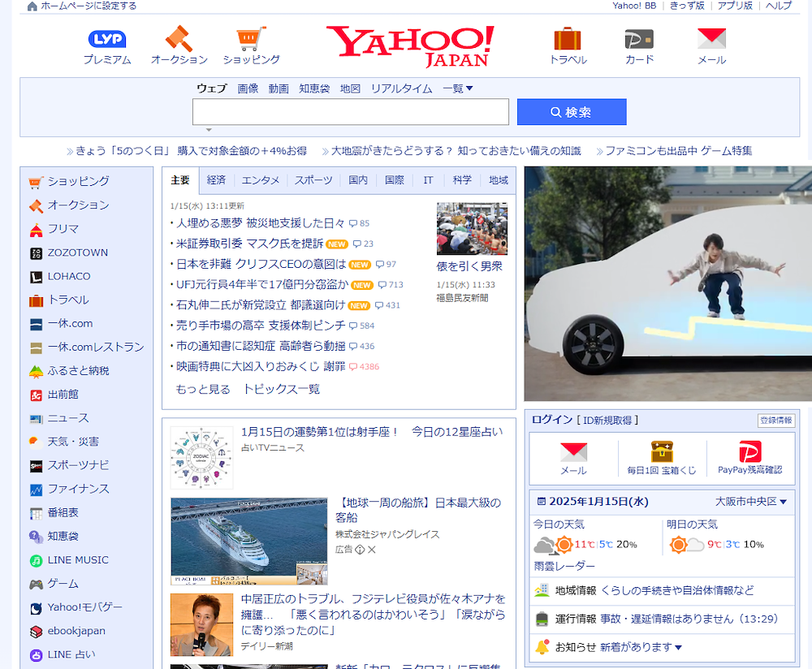Switch to the スポーツ news tab

pyautogui.click(x=313, y=180)
